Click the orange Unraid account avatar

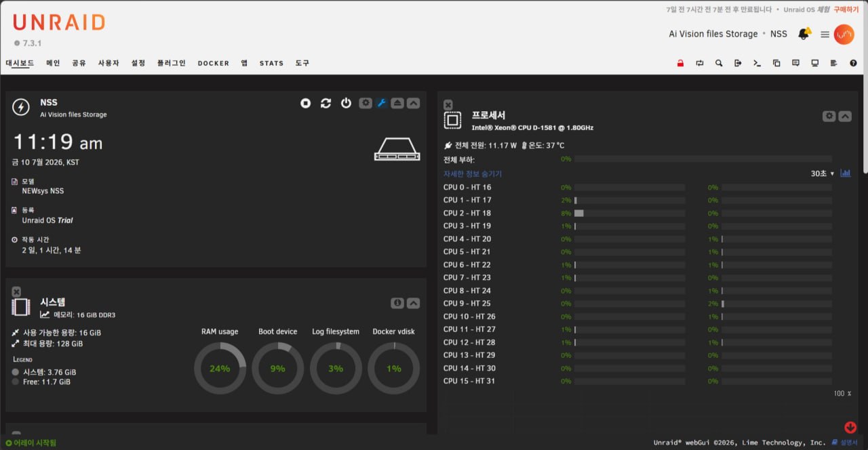coord(844,34)
